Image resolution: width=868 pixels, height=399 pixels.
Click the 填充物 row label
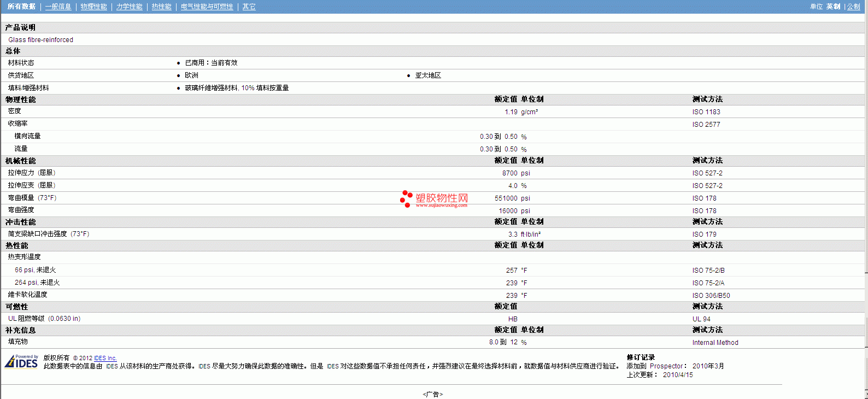[x=17, y=342]
